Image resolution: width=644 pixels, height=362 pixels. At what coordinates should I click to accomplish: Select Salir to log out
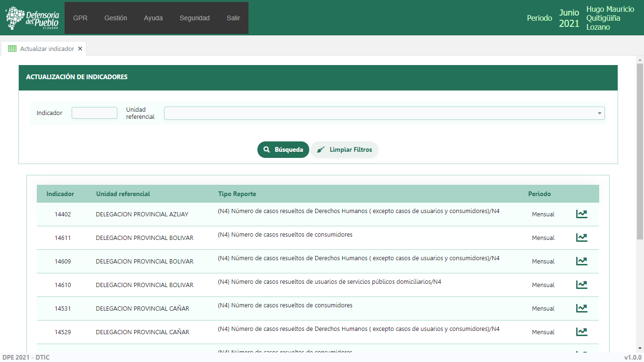(233, 18)
